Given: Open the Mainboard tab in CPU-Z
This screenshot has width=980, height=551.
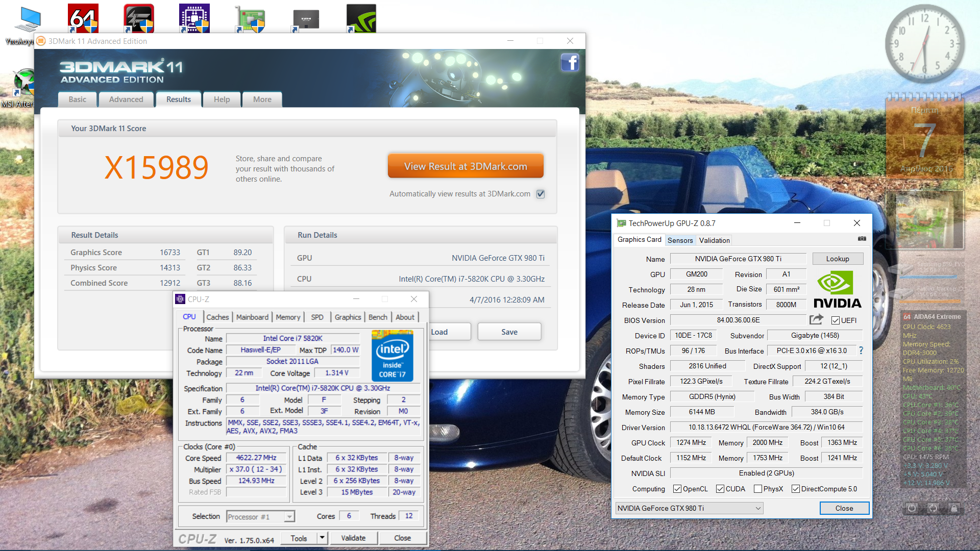Looking at the screenshot, I should tap(252, 317).
